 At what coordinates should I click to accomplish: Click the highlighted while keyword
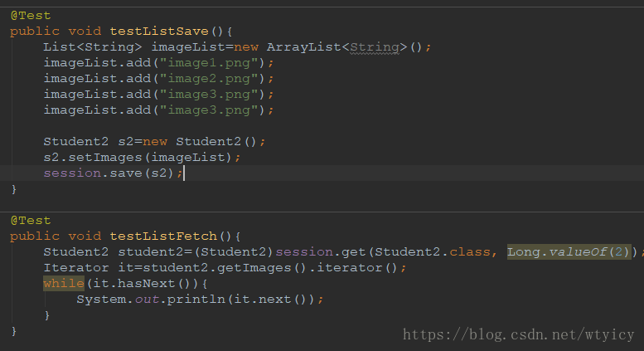[x=64, y=284]
